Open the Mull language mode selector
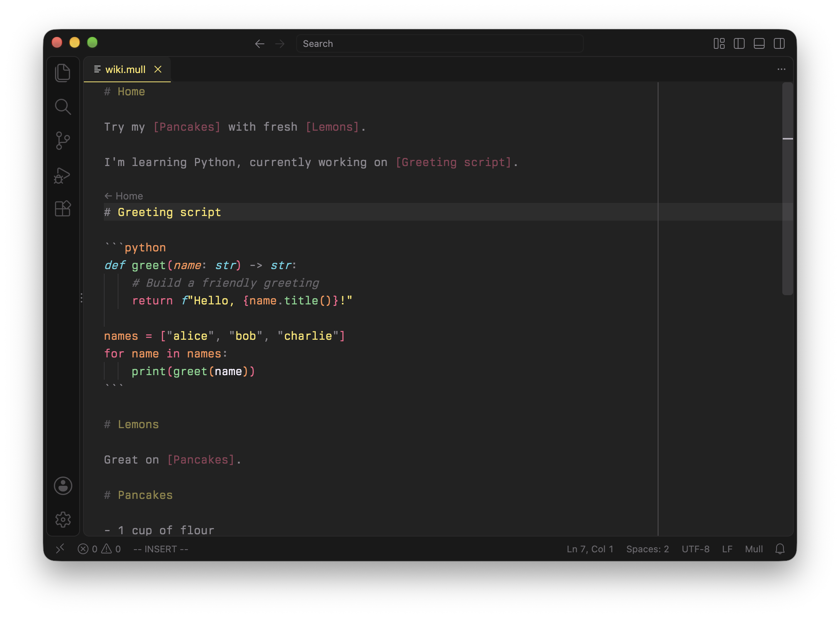Screen dimensions: 840x618 754,549
